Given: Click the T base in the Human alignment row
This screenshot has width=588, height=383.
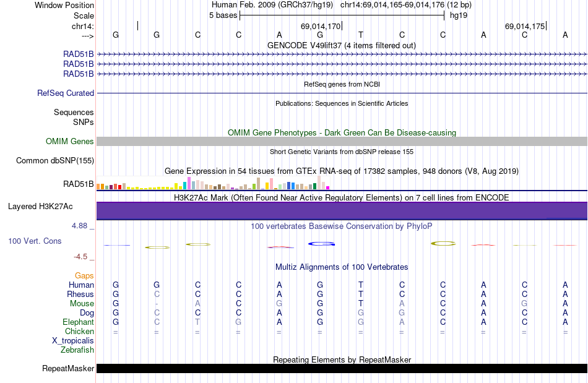Looking at the screenshot, I should coord(361,285).
